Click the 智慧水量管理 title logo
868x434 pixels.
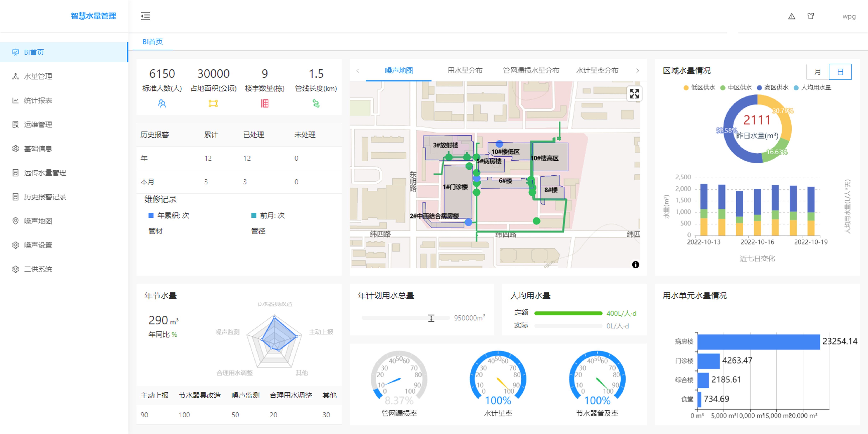(93, 16)
